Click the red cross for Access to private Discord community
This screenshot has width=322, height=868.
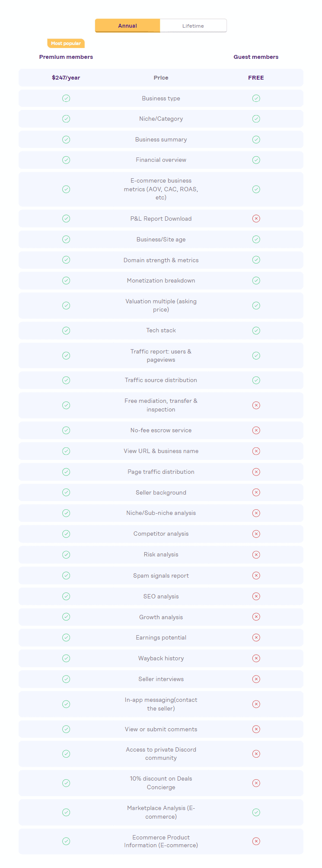point(256,753)
